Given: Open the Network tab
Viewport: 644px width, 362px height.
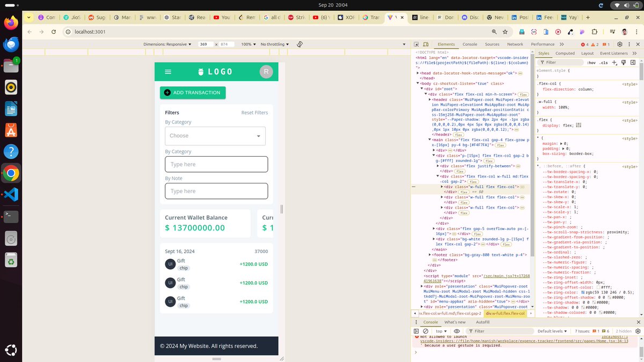Looking at the screenshot, I should (515, 45).
